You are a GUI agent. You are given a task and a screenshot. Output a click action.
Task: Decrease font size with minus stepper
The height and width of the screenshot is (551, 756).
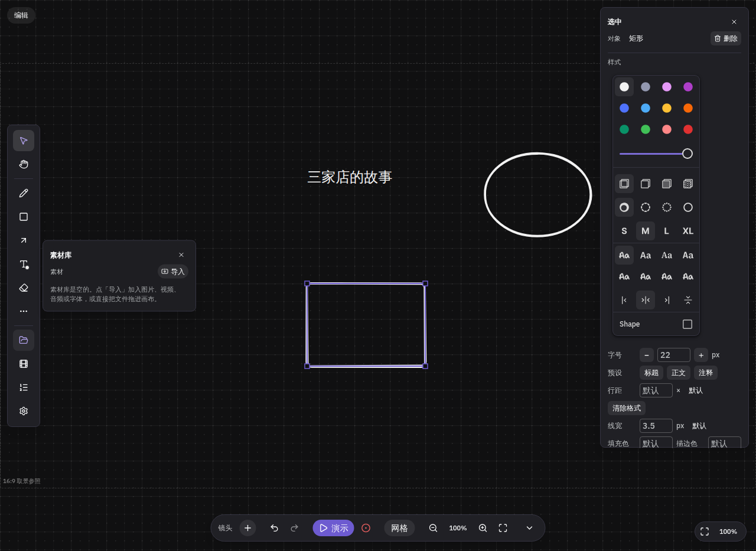point(647,355)
